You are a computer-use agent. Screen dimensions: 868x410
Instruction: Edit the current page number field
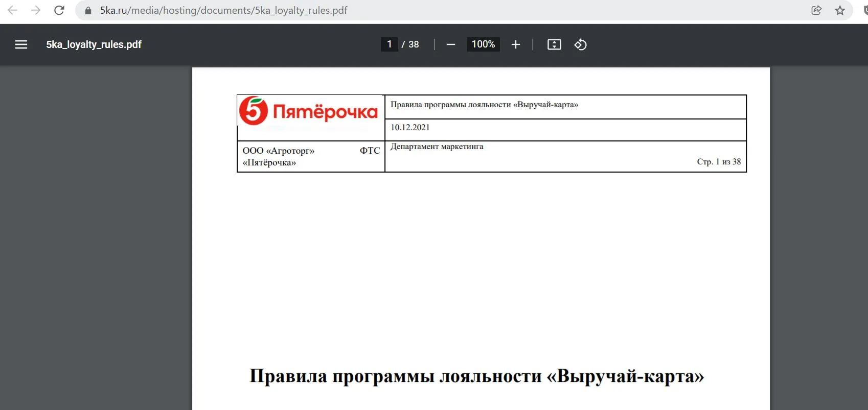pos(389,44)
